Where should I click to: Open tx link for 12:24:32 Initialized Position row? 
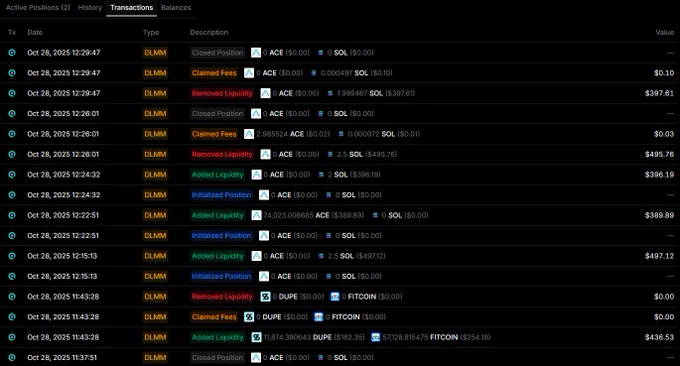12,195
